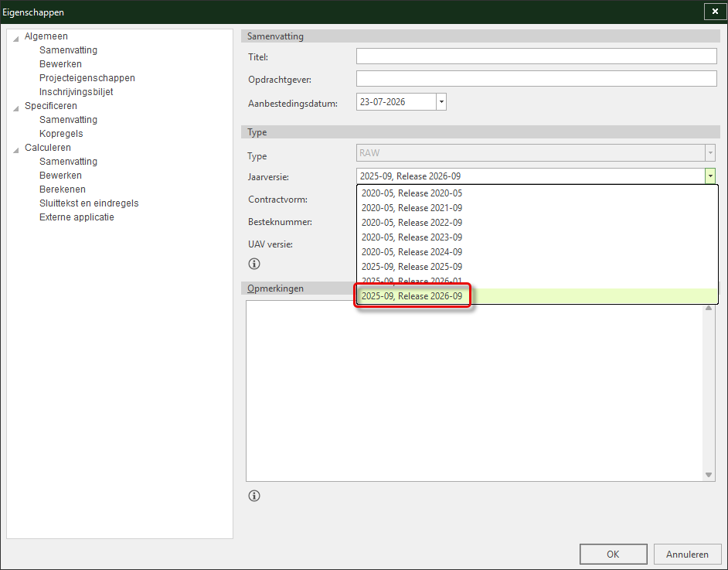Viewport: 728px width, 570px height.
Task: Open Samenvatting under Calculeren
Action: click(68, 162)
